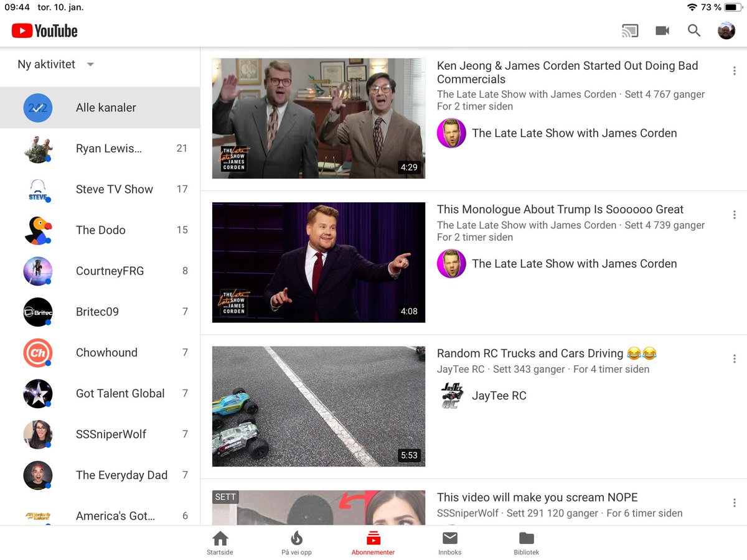
Task: Tap the video camera upload icon
Action: click(x=662, y=30)
